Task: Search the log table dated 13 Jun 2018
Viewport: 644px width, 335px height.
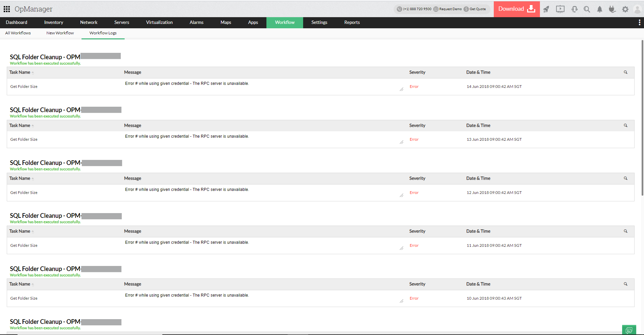Action: tap(625, 126)
